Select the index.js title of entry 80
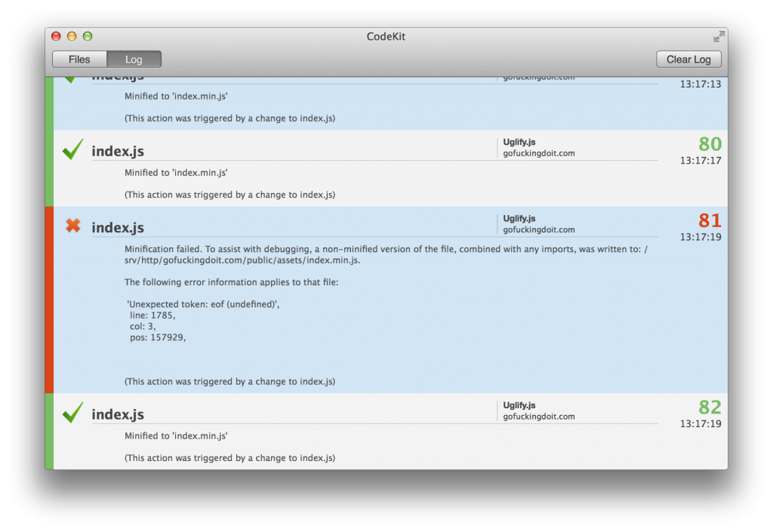The image size is (773, 532). pyautogui.click(x=118, y=152)
